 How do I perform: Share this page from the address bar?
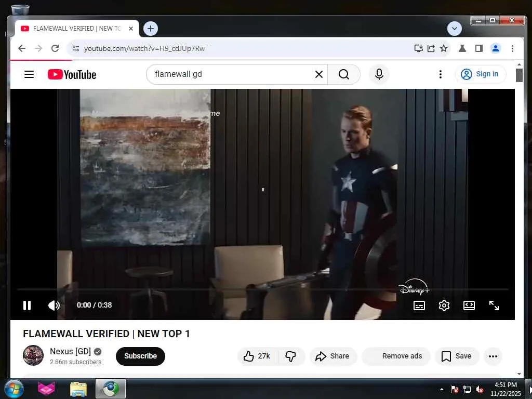click(x=431, y=48)
